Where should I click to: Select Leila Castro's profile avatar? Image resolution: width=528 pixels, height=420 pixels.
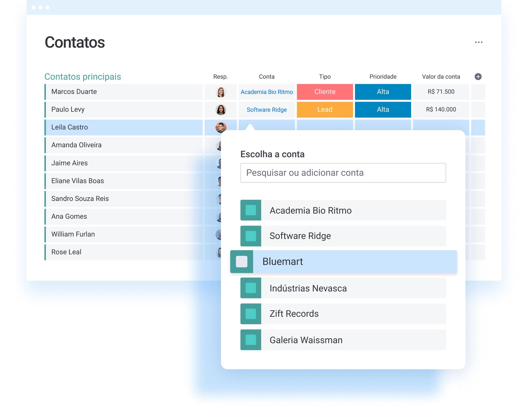pos(220,127)
